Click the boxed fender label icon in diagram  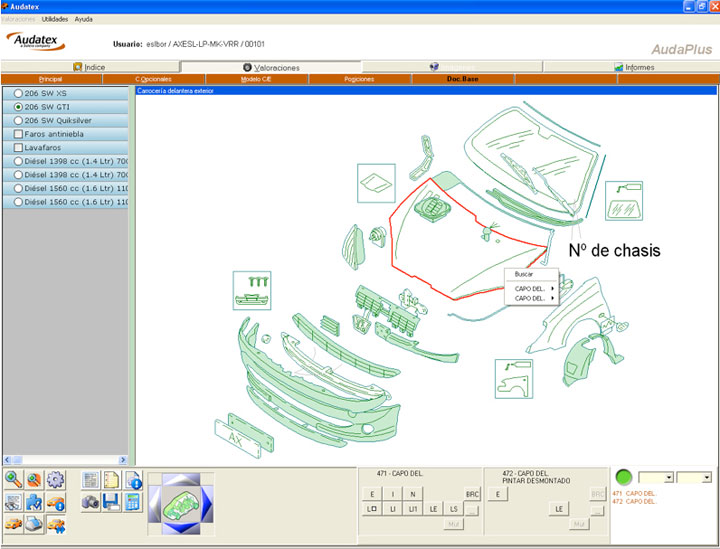coord(514,379)
